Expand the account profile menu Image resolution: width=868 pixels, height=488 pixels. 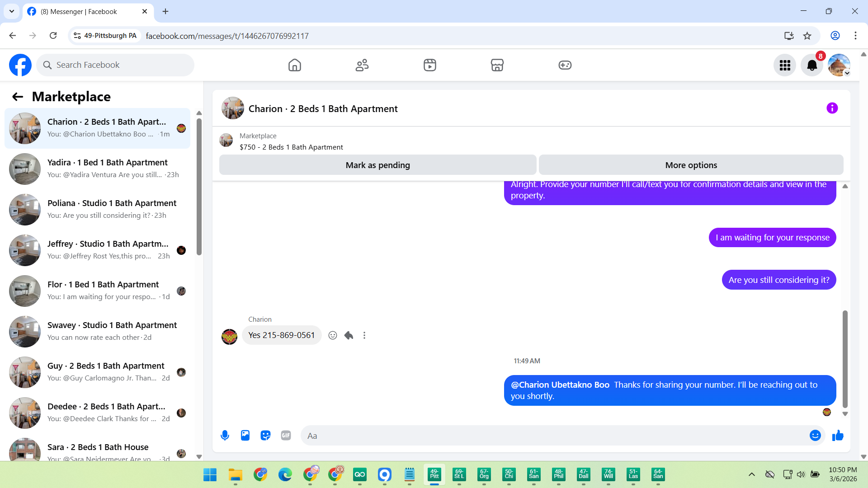(839, 66)
